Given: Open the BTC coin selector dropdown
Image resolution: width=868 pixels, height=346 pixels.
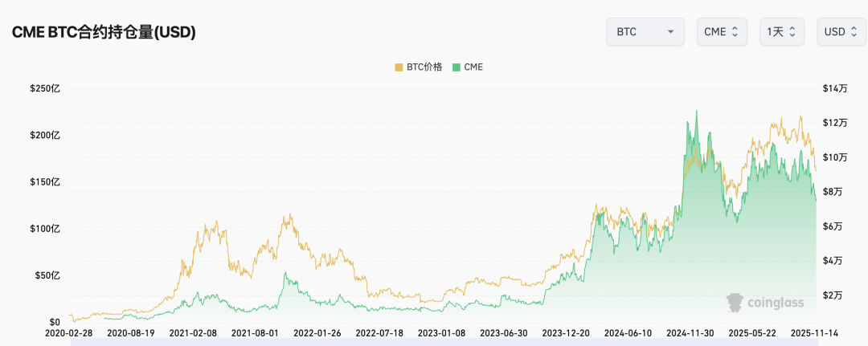Looking at the screenshot, I should [645, 31].
